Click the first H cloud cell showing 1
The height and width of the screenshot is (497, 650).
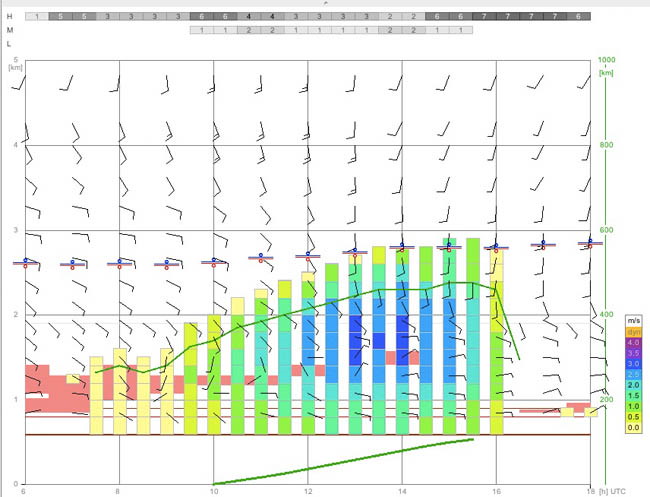[37, 17]
